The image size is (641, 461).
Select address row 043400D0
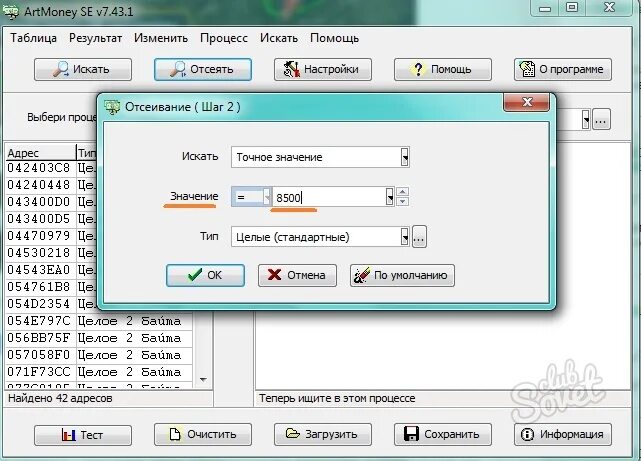coord(38,202)
